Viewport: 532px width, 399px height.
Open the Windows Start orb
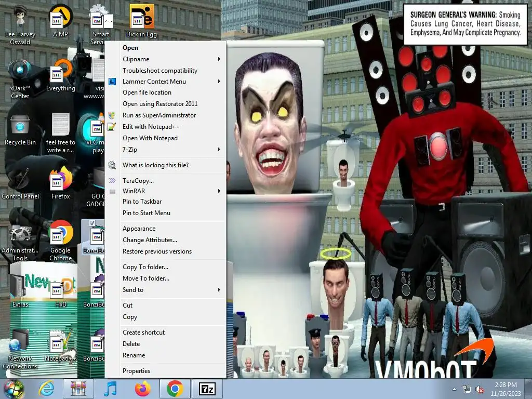[14, 389]
